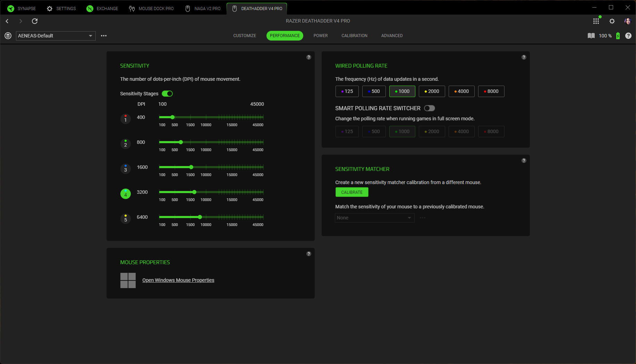The image size is (636, 364).
Task: Open the Synapse tab
Action: point(22,9)
